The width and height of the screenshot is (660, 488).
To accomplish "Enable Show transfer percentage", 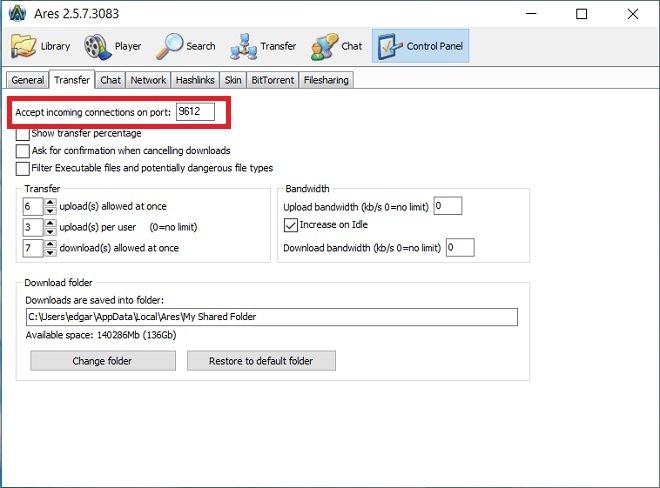I will pos(22,134).
